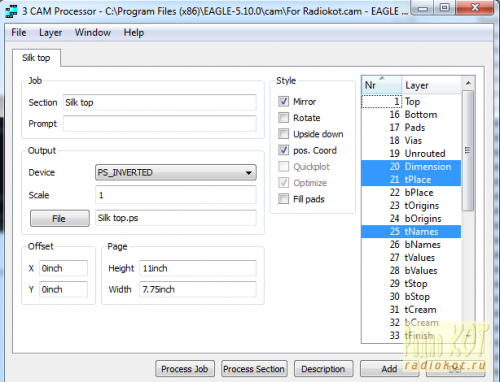Open the Window menu

click(93, 33)
